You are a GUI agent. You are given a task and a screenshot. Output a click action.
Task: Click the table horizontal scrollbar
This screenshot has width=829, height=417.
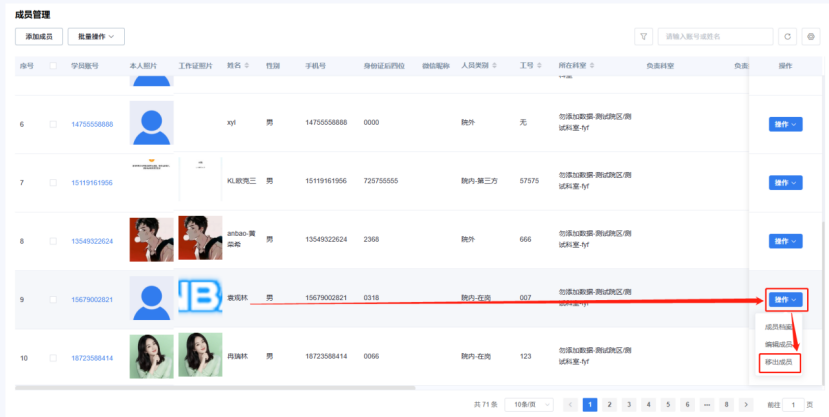215,388
